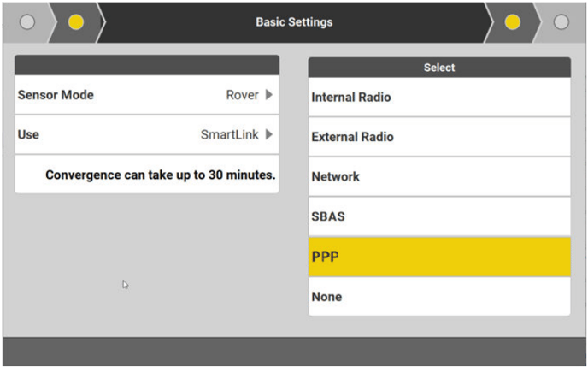Click the SmartLink value text
The width and height of the screenshot is (588, 367).
[229, 134]
